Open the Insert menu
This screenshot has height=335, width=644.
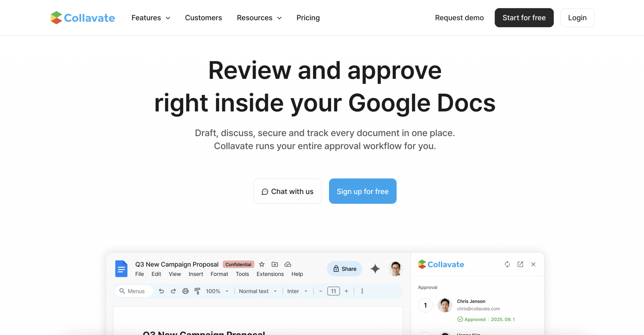(196, 274)
